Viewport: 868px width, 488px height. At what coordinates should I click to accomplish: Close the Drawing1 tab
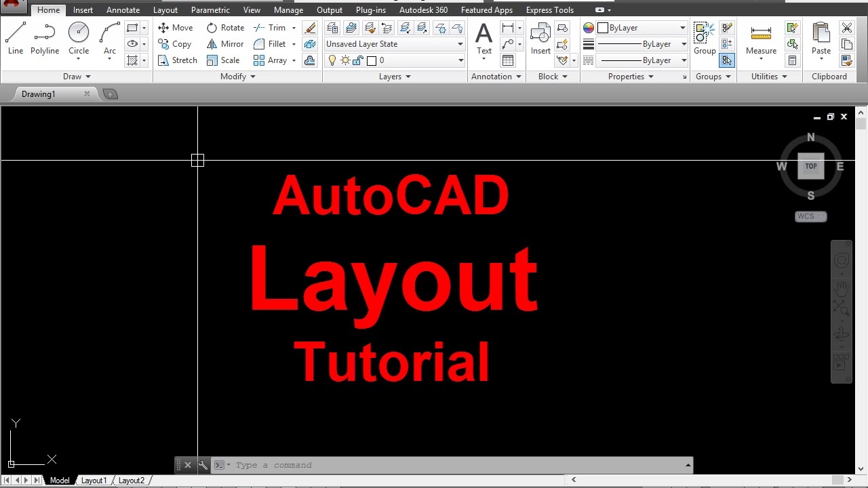tap(87, 94)
